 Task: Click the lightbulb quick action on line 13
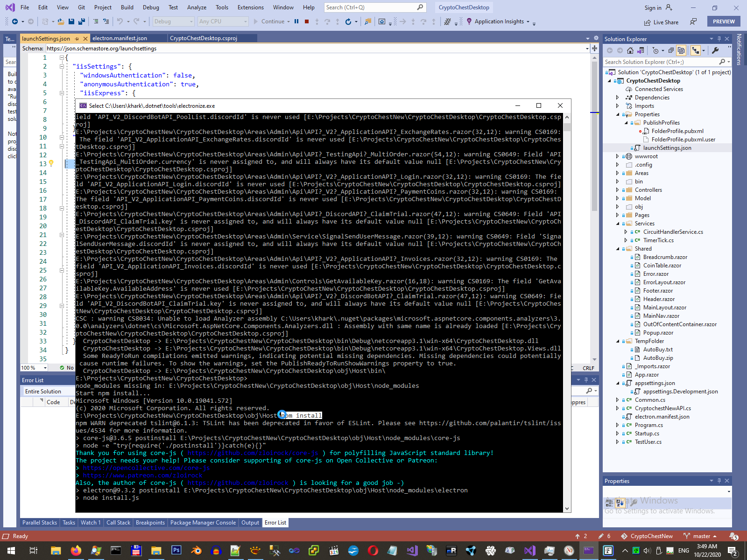pyautogui.click(x=51, y=163)
